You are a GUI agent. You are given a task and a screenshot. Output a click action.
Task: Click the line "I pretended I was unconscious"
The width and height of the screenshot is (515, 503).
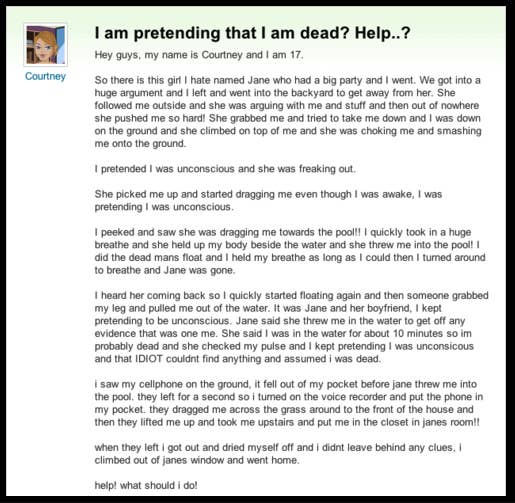pos(225,169)
